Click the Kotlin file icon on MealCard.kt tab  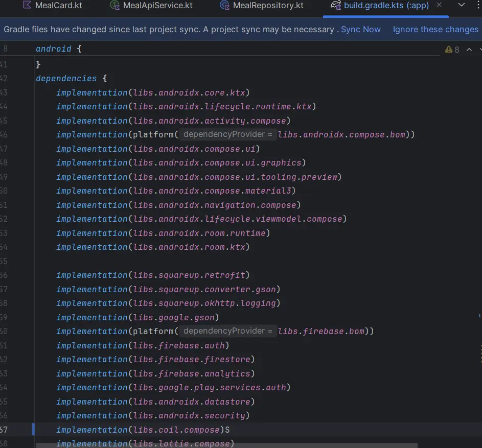pos(27,5)
